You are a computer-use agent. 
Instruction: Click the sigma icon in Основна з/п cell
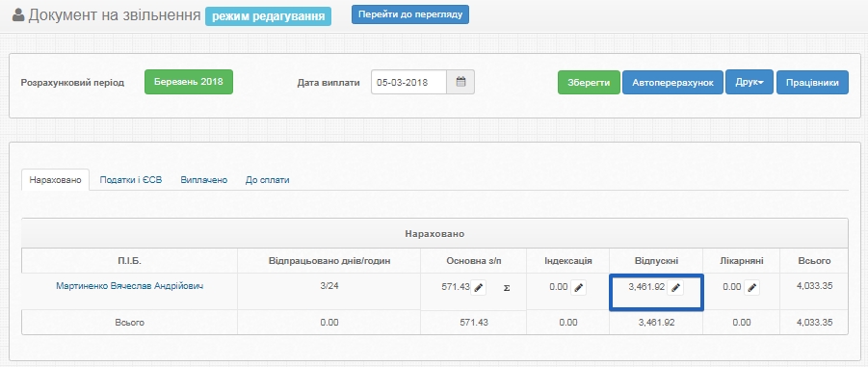point(507,288)
